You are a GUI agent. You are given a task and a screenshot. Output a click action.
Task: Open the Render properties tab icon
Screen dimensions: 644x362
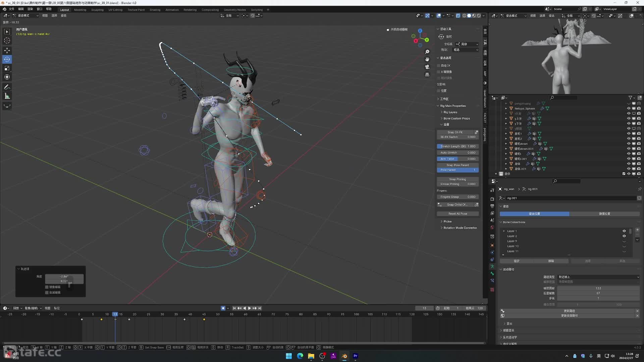coord(492,199)
